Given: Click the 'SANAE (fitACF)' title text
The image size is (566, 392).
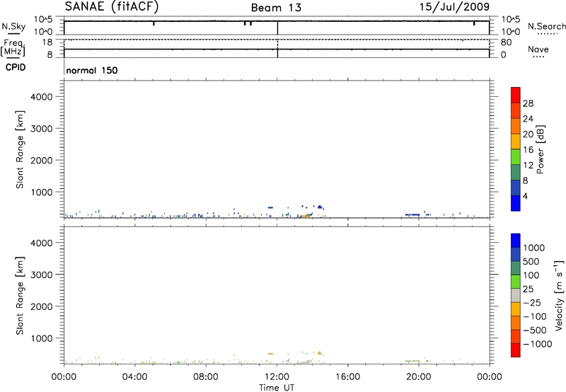Looking at the screenshot, I should point(112,6).
